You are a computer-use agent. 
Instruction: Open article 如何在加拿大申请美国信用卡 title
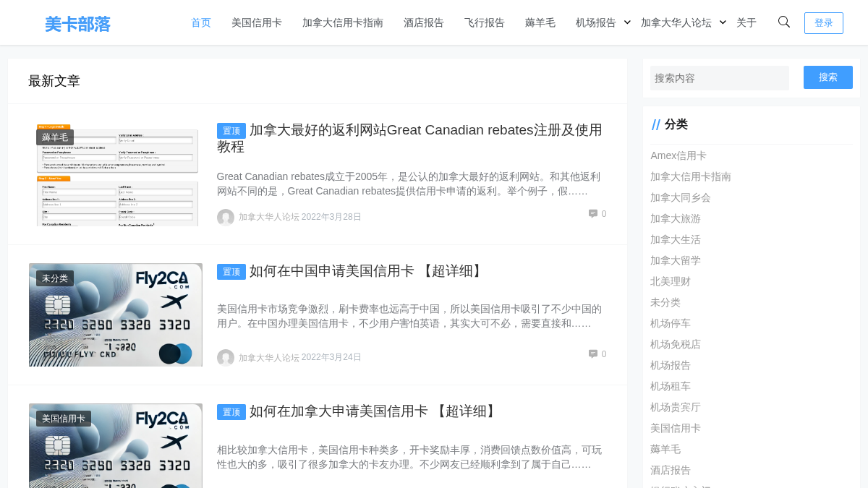(x=375, y=411)
